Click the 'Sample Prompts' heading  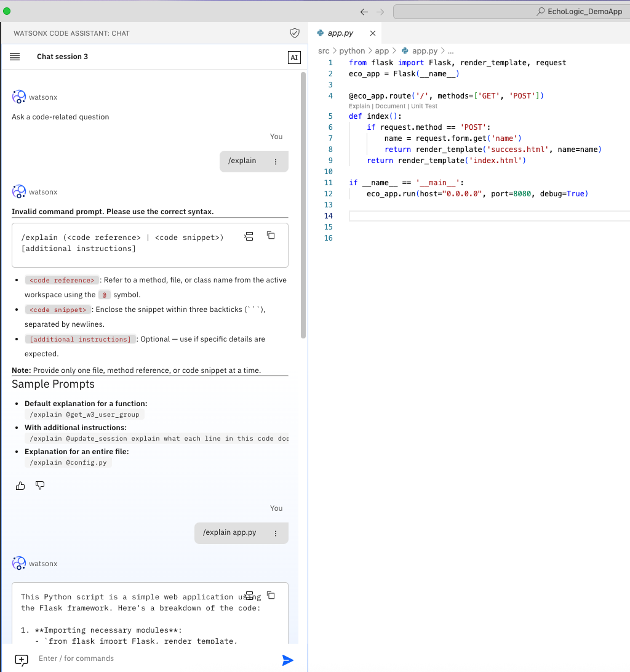click(x=53, y=384)
